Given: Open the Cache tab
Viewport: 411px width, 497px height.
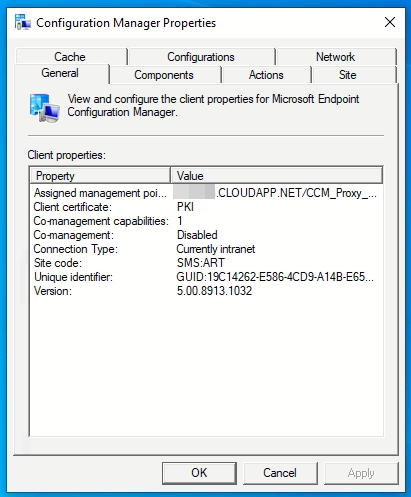Looking at the screenshot, I should click(70, 57).
